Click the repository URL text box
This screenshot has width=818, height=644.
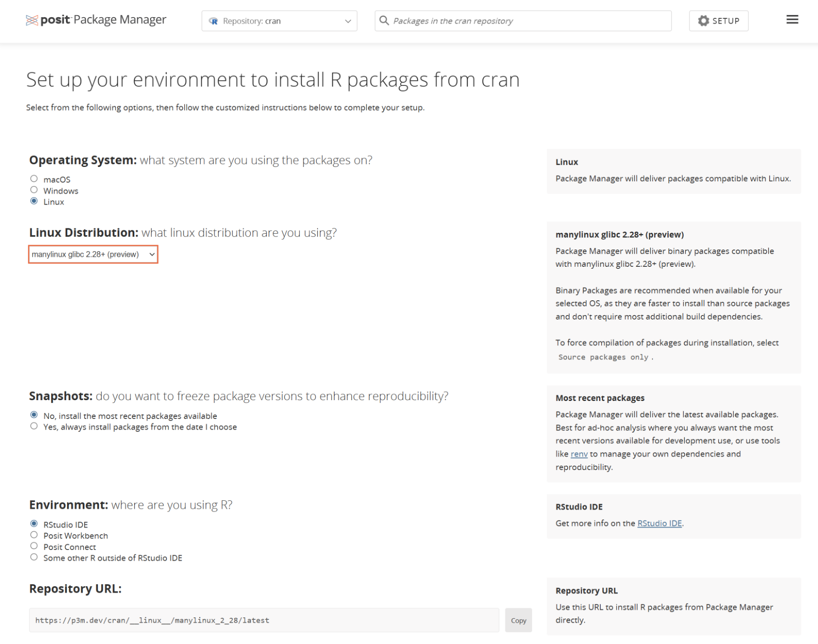point(264,620)
